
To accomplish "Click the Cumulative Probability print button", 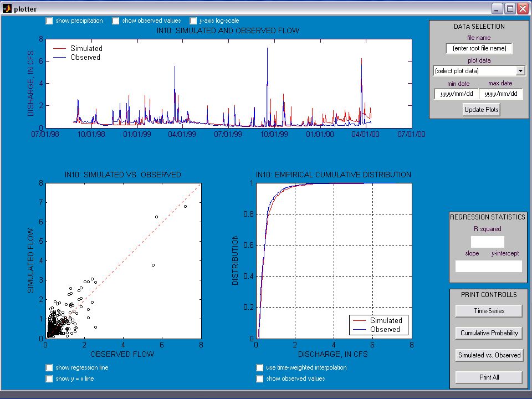I will pyautogui.click(x=489, y=333).
